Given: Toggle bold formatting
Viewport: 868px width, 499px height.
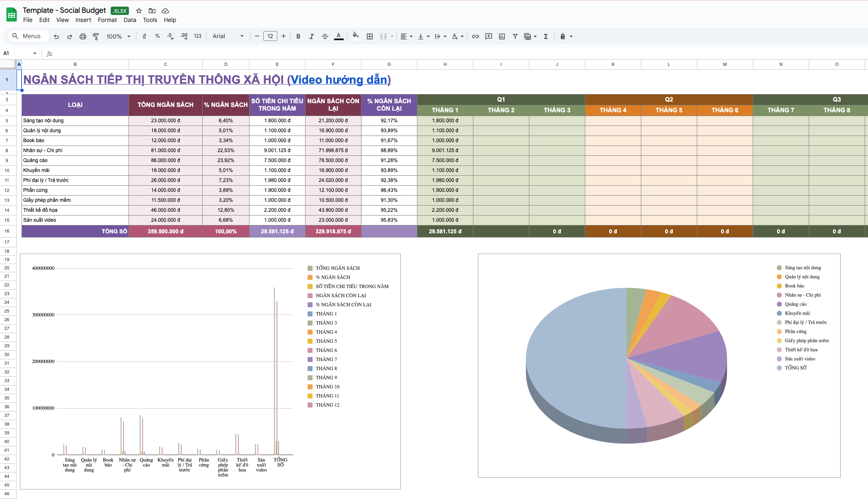Looking at the screenshot, I should pyautogui.click(x=298, y=36).
